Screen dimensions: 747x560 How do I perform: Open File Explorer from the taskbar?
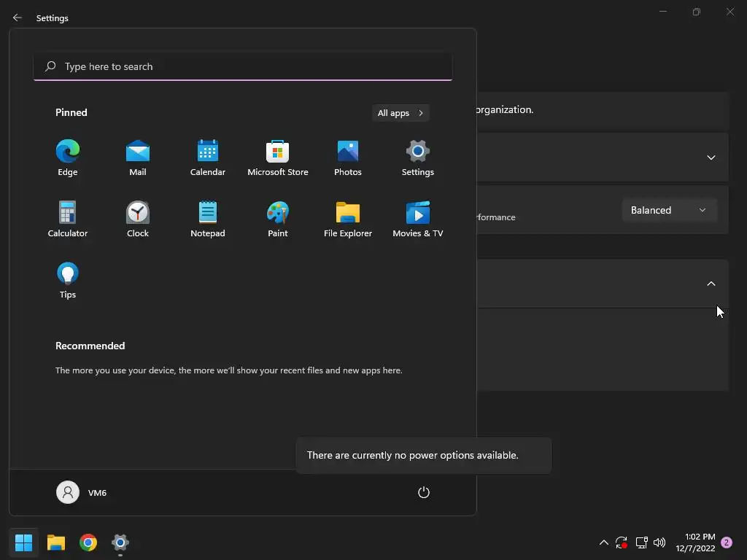[x=55, y=542]
